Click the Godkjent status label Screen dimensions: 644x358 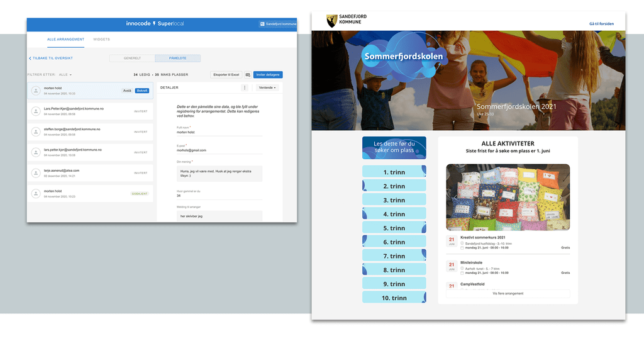click(140, 194)
